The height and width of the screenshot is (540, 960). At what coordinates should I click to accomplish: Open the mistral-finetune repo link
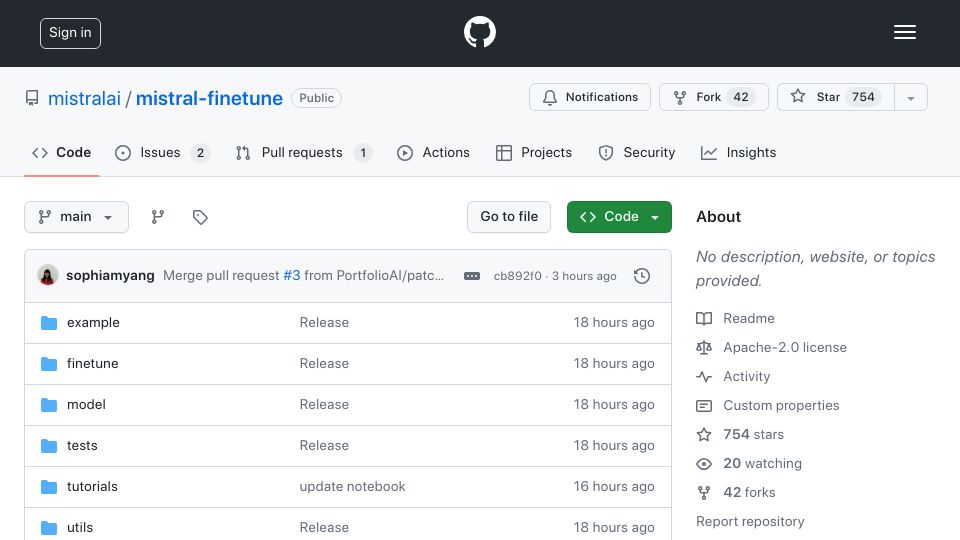pos(209,98)
